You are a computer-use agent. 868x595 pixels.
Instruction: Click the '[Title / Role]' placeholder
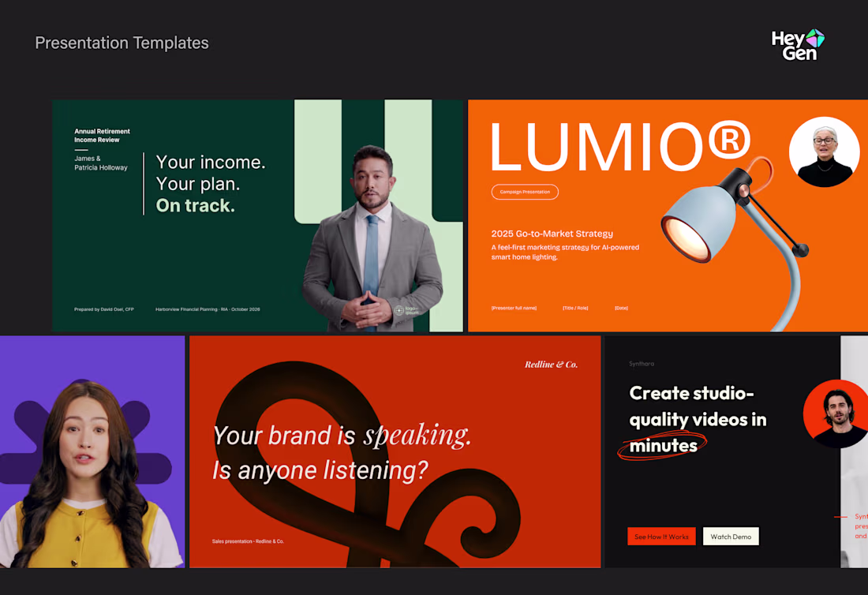(575, 308)
